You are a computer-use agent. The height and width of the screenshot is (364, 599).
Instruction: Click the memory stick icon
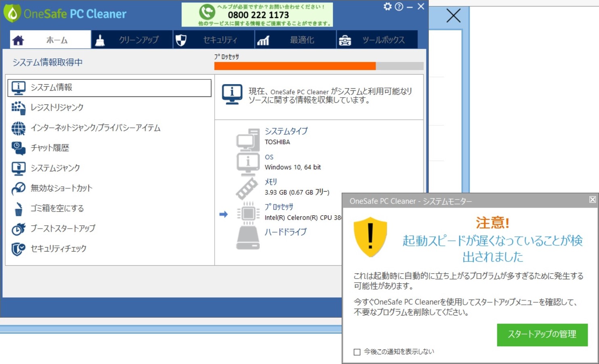(x=247, y=189)
